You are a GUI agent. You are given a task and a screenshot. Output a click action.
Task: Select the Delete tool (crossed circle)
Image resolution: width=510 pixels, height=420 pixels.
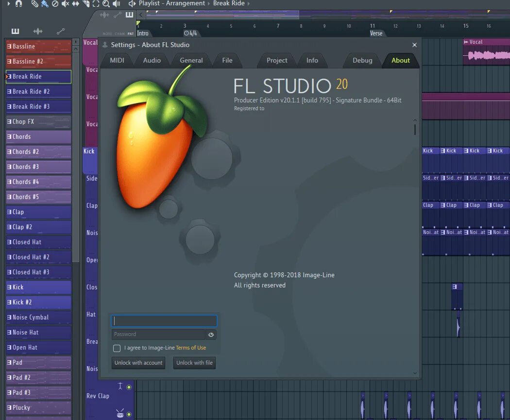point(55,3)
